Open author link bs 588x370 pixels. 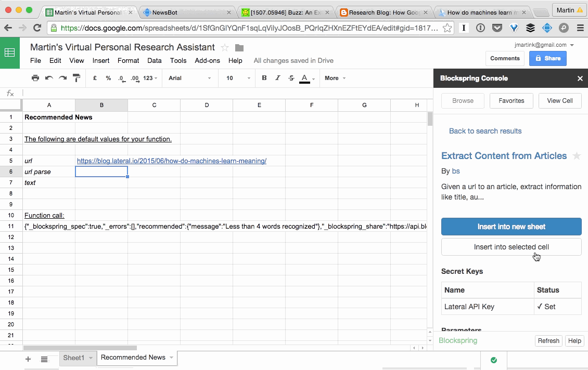click(456, 171)
